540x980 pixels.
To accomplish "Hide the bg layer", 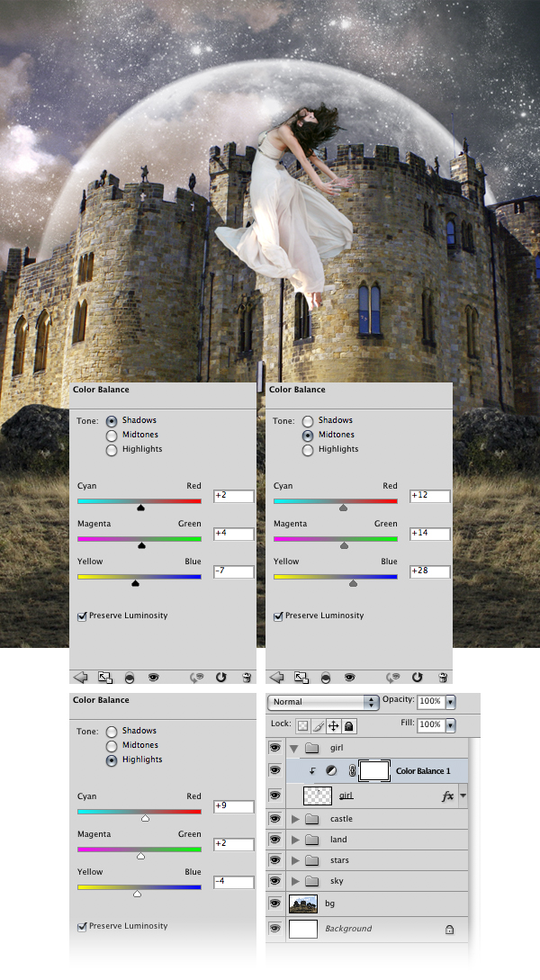I will click(275, 904).
